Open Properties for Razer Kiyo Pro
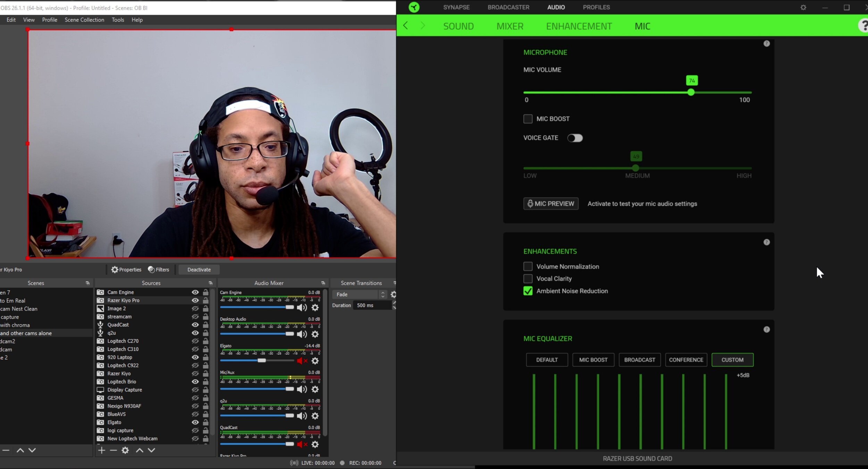The height and width of the screenshot is (469, 868). (126, 270)
